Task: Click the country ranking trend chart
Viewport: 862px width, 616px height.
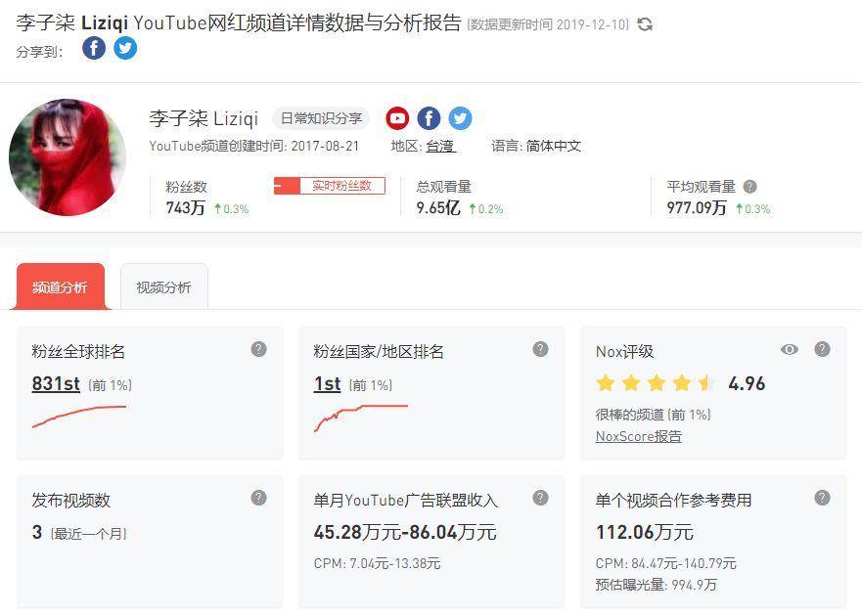Action: click(361, 418)
